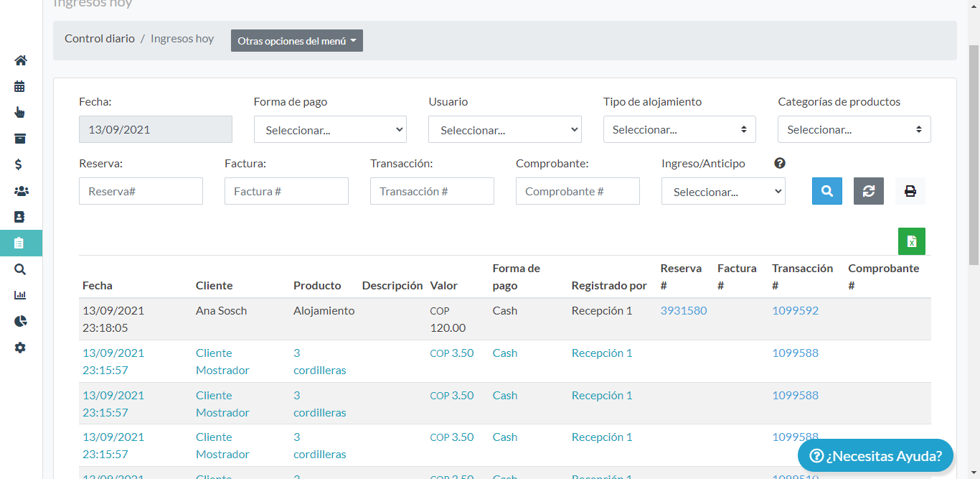
Task: Go to Control diario breadcrumb
Action: (x=100, y=39)
